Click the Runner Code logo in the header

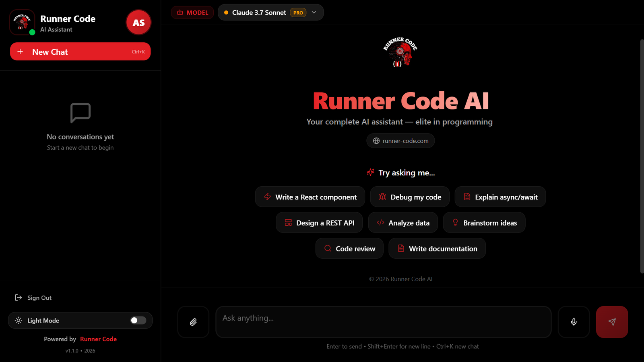(x=22, y=22)
